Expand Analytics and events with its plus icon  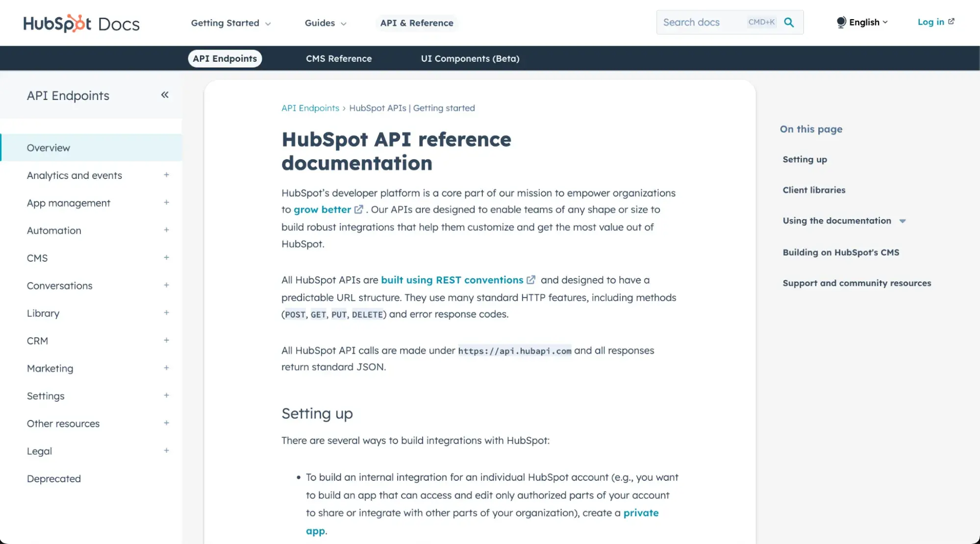coord(167,175)
